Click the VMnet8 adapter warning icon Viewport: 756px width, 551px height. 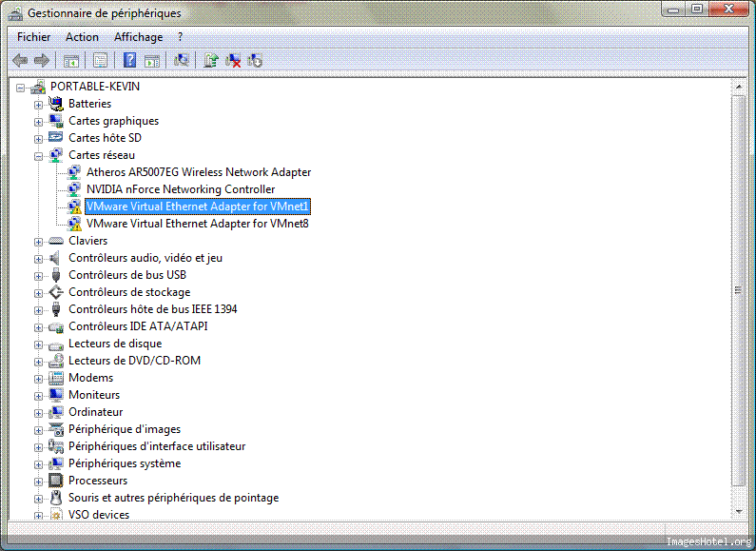click(x=74, y=224)
